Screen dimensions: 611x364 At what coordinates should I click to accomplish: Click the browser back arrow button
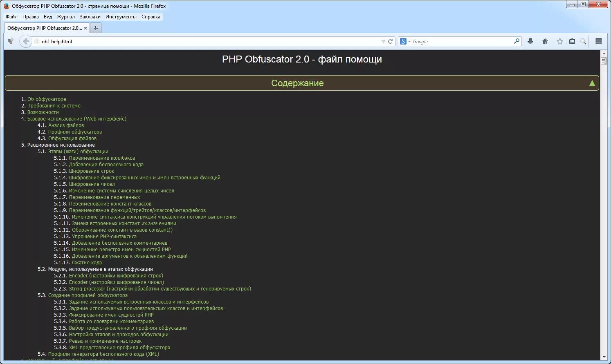[26, 41]
